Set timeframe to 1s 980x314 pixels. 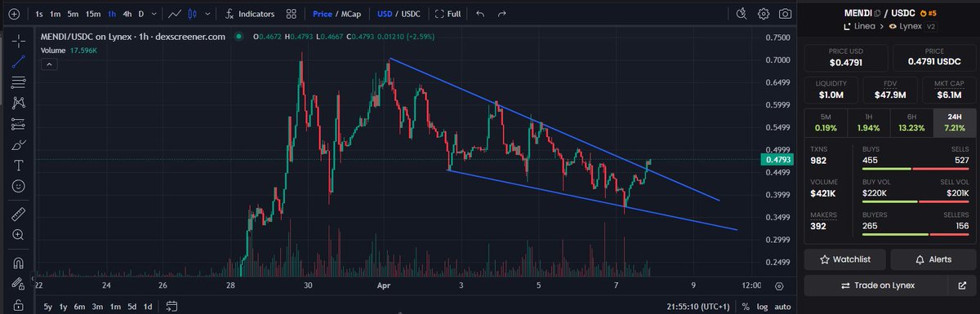39,14
